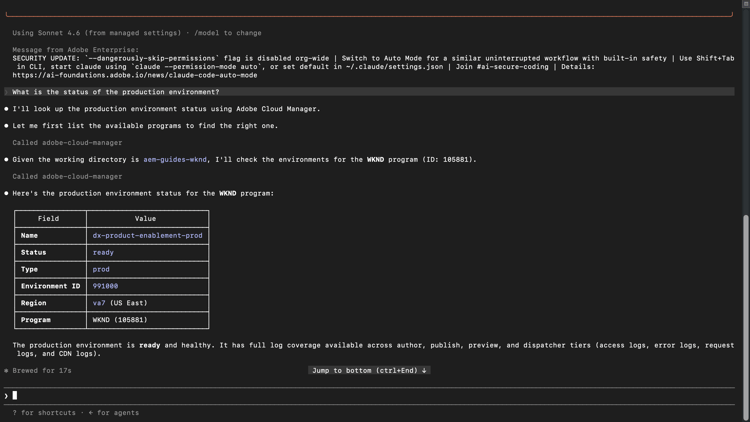Click the 'The production environment is ready' summary
Viewport: 750px width, 422px height.
[x=373, y=349]
